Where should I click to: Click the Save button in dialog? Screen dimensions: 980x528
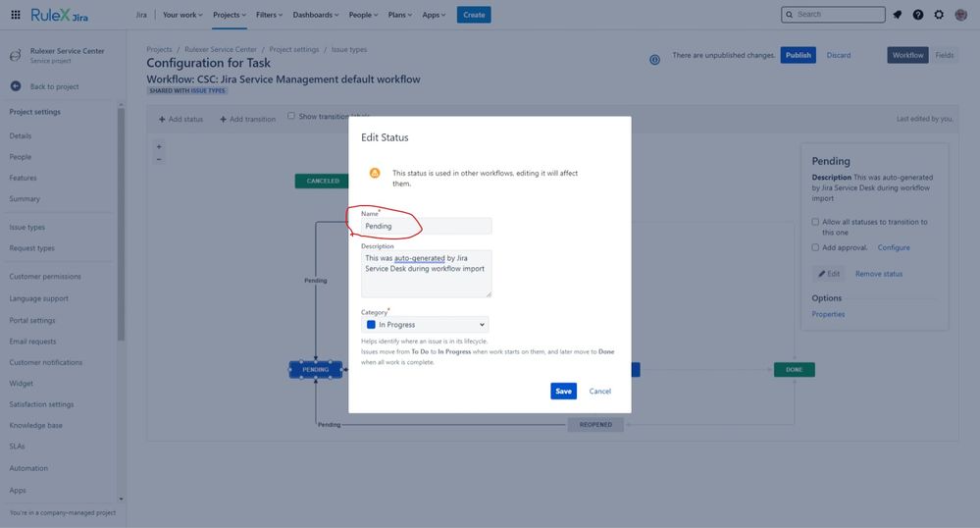tap(563, 391)
